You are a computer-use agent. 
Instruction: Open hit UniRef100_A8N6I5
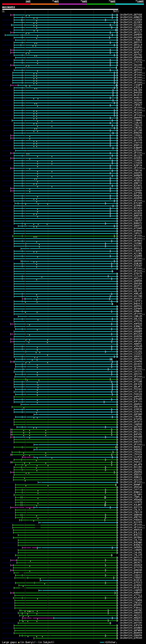coord(131,17)
